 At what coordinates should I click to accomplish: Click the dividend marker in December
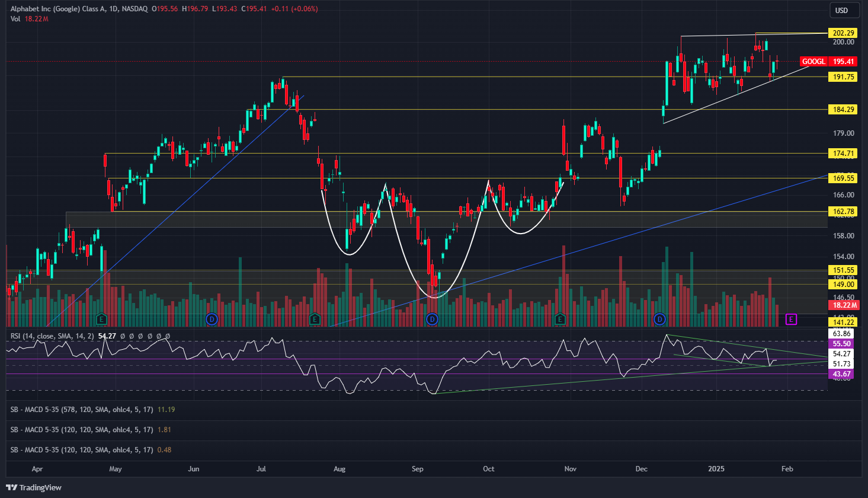tap(659, 320)
